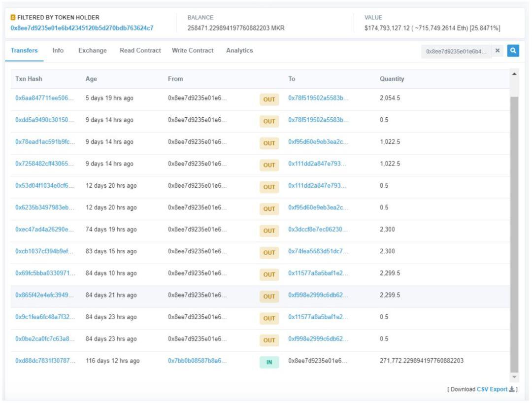Open transaction hash 0x6aa847711ee506
The width and height of the screenshot is (532, 403).
click(x=44, y=98)
